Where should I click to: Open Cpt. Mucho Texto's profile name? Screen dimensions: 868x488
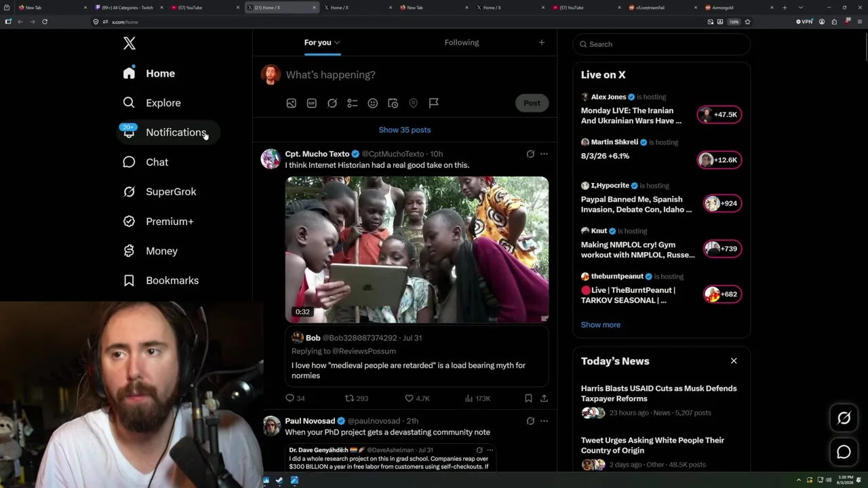317,154
